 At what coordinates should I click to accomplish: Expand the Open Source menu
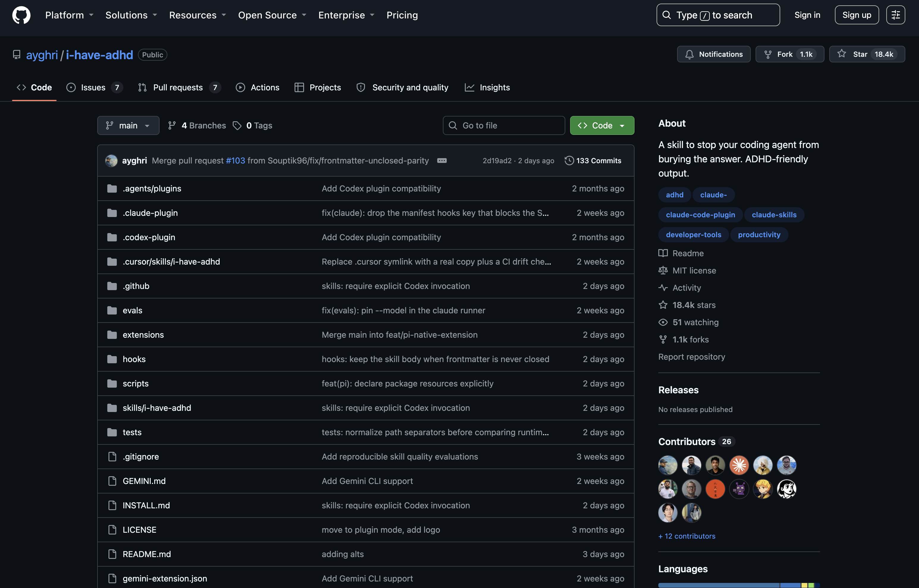[272, 15]
